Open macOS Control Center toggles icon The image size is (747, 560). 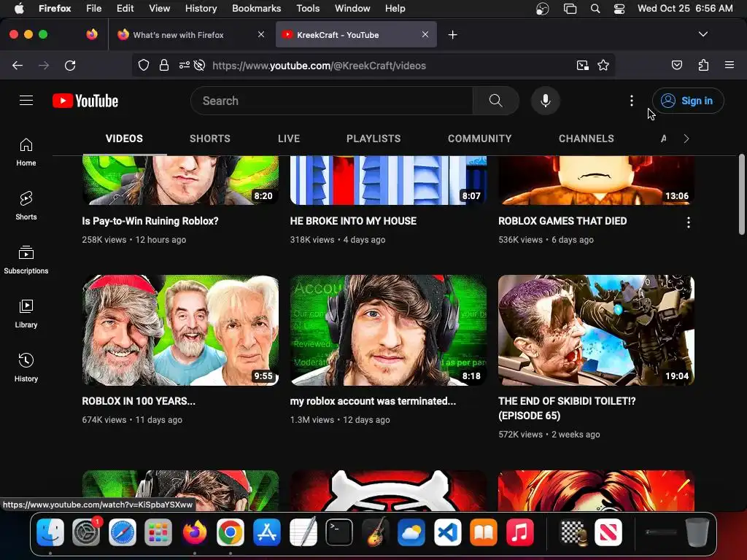pos(619,9)
